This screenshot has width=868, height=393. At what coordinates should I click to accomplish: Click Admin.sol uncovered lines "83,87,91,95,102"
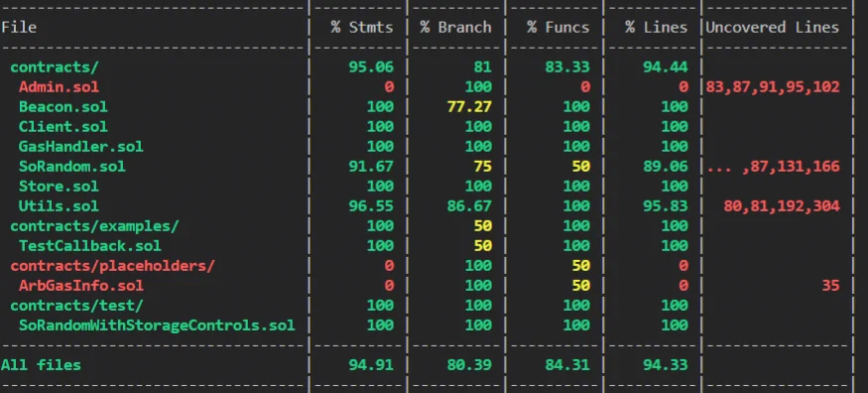tap(772, 87)
